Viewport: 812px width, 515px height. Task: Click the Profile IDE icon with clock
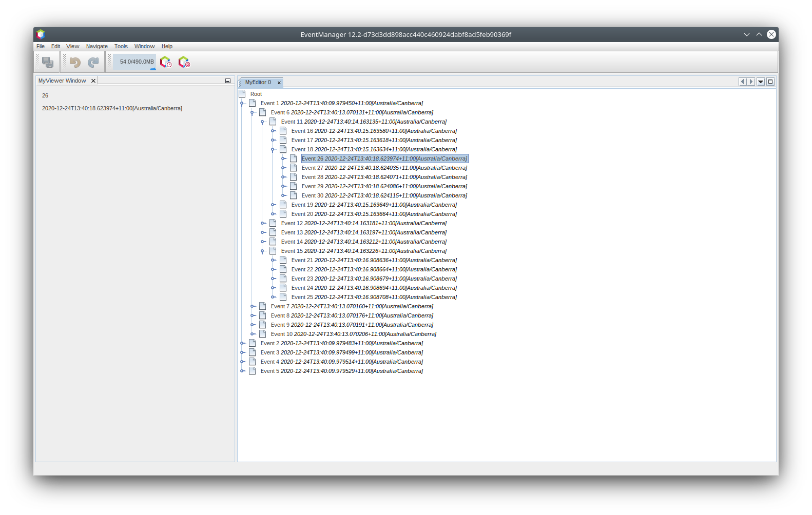[165, 62]
